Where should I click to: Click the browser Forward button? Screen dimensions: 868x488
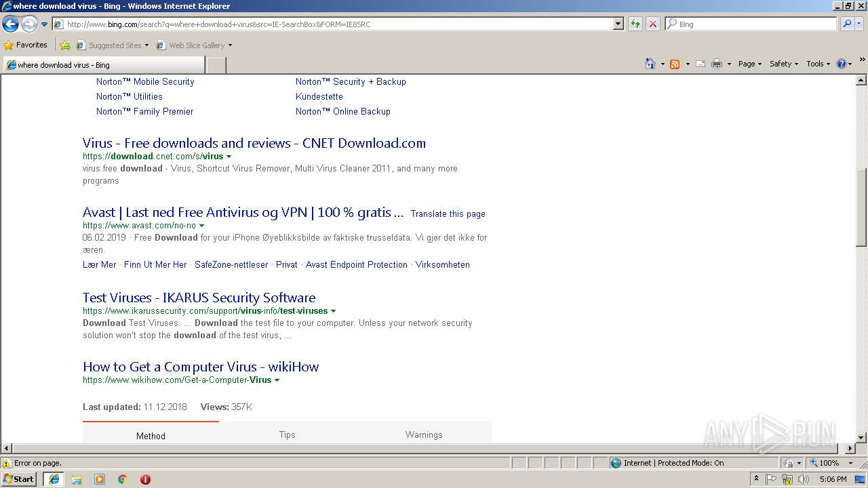coord(29,24)
